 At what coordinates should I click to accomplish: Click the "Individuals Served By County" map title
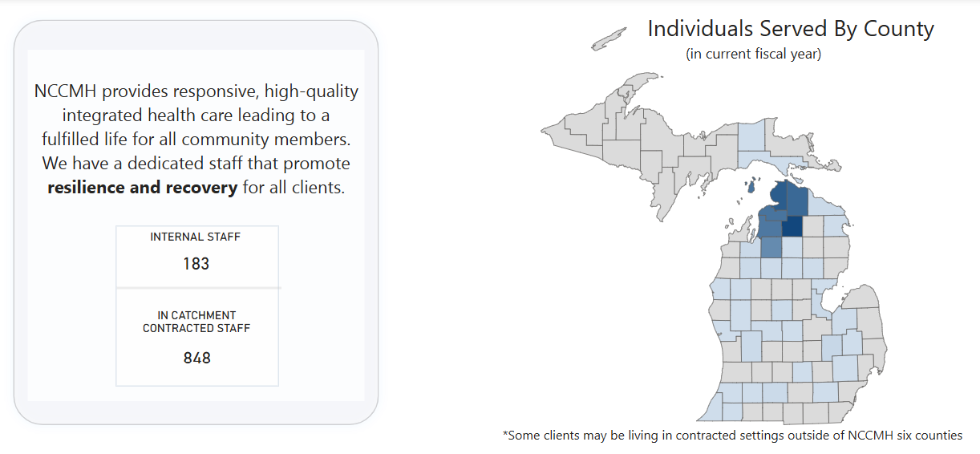pos(790,30)
